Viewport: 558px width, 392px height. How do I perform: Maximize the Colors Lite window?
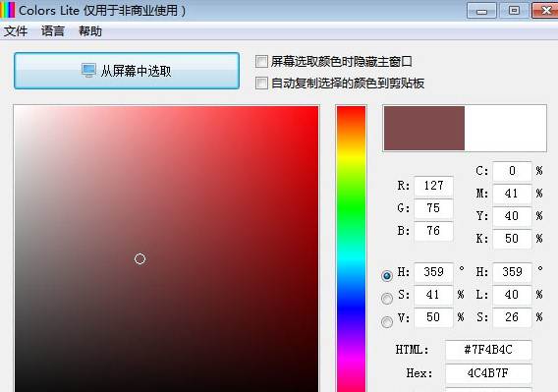click(x=514, y=11)
